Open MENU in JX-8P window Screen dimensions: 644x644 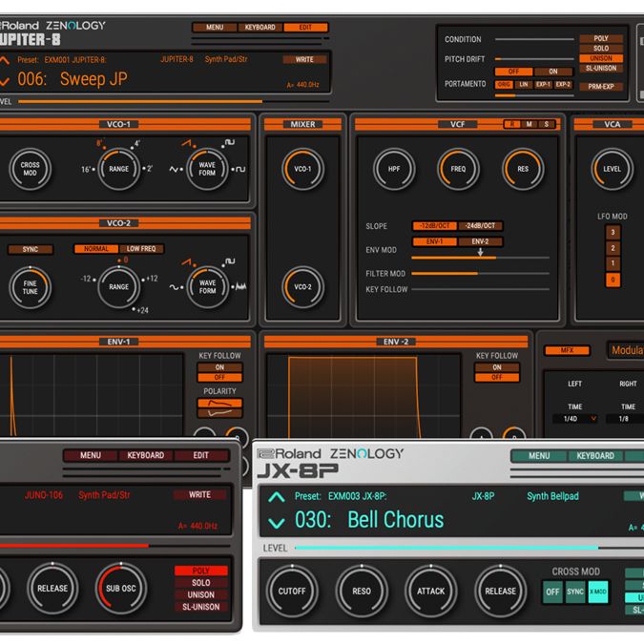(x=539, y=456)
